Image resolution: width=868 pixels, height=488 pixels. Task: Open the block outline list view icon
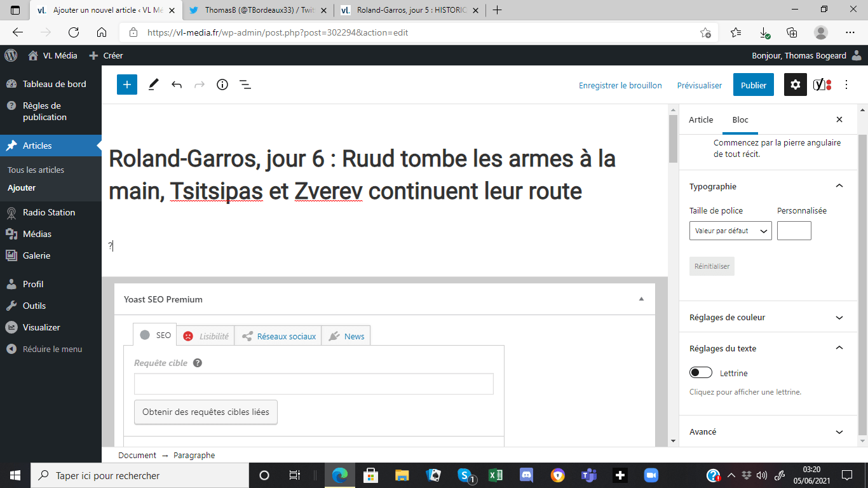(x=245, y=85)
